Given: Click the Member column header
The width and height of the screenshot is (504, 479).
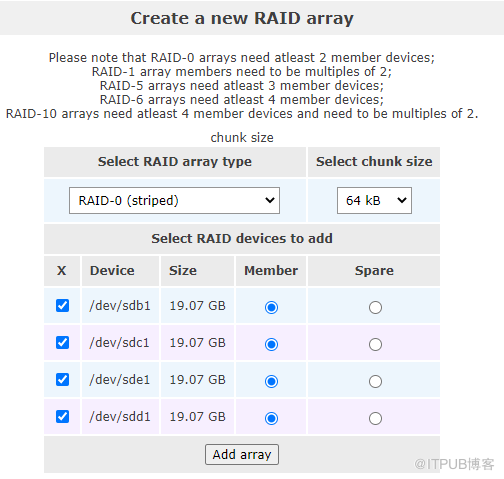Looking at the screenshot, I should coord(271,271).
